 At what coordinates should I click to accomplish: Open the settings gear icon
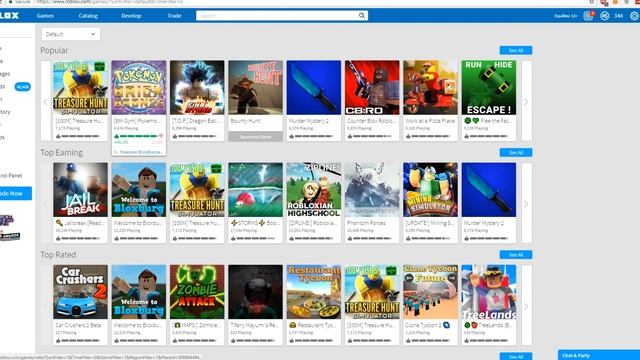(x=634, y=16)
